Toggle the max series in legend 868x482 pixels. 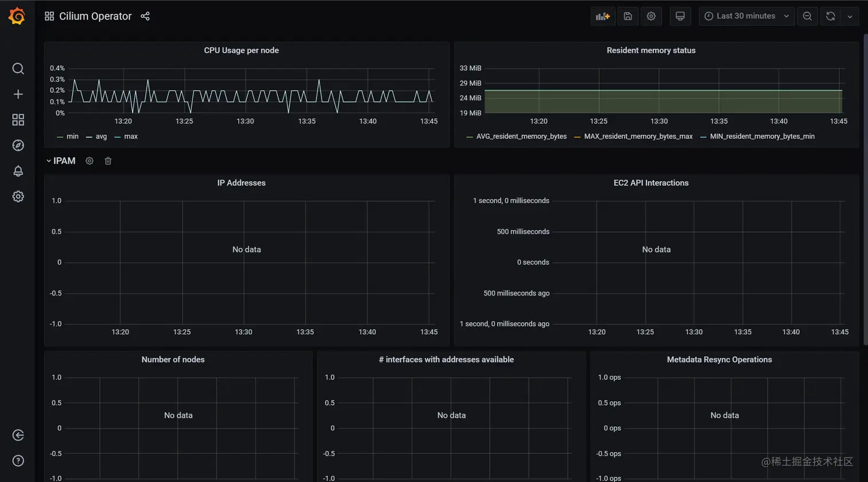click(x=131, y=137)
